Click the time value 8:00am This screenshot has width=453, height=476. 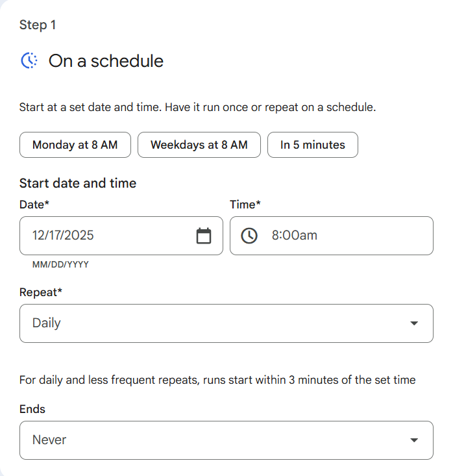294,235
